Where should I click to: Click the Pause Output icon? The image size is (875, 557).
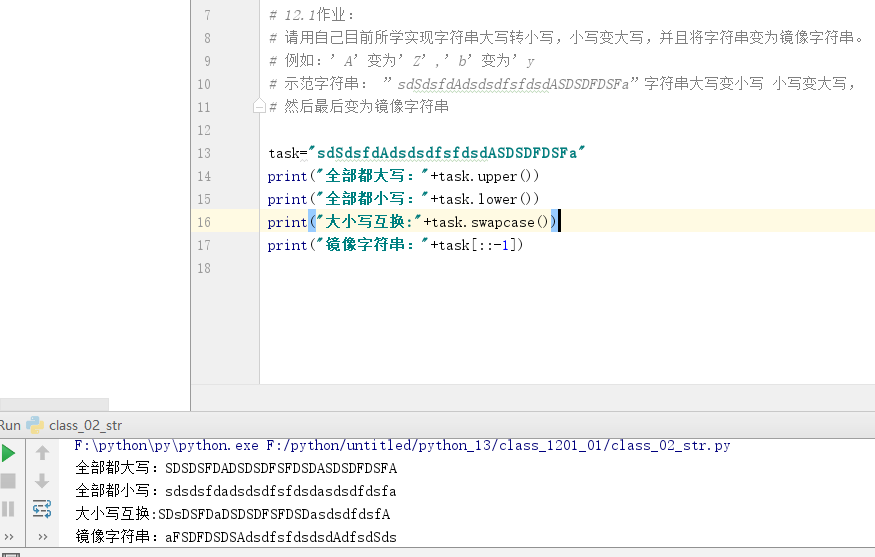pyautogui.click(x=9, y=509)
